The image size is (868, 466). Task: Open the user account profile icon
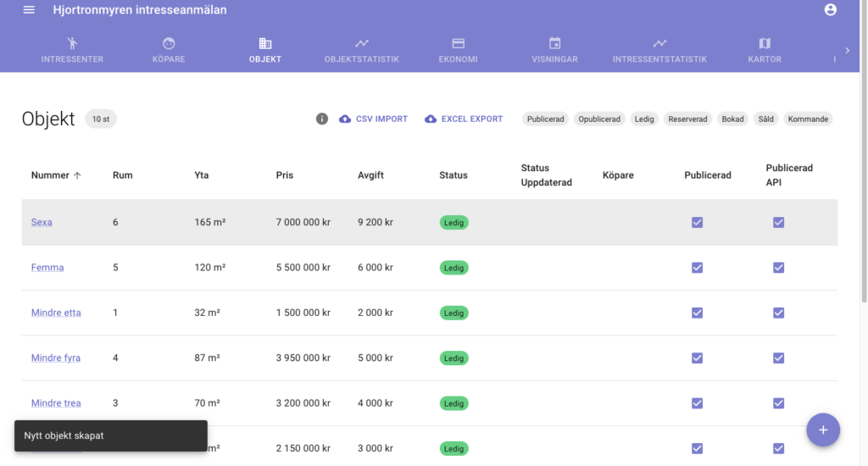coord(830,10)
